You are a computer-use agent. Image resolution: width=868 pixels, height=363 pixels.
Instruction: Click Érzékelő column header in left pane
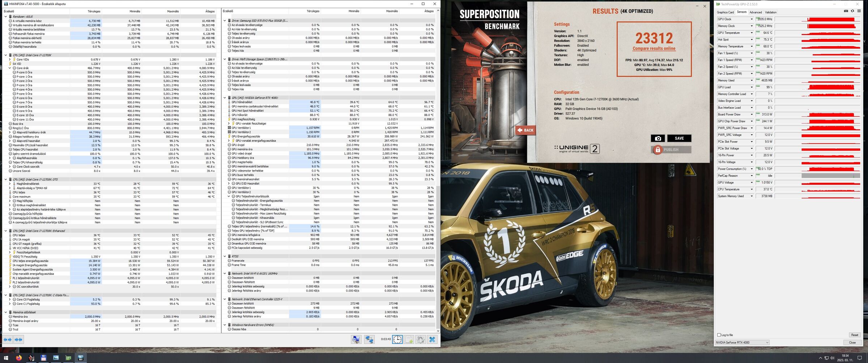(36, 11)
